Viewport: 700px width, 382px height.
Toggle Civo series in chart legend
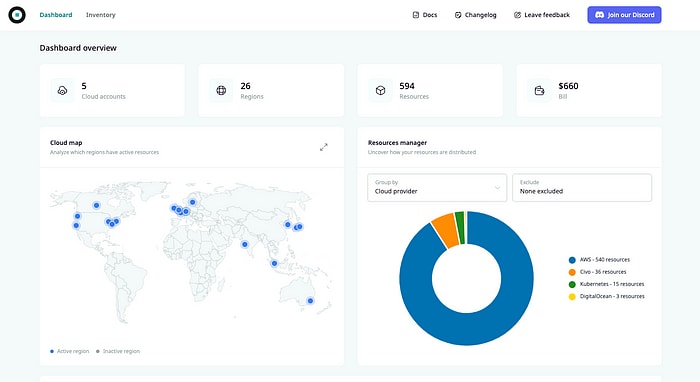tap(598, 272)
